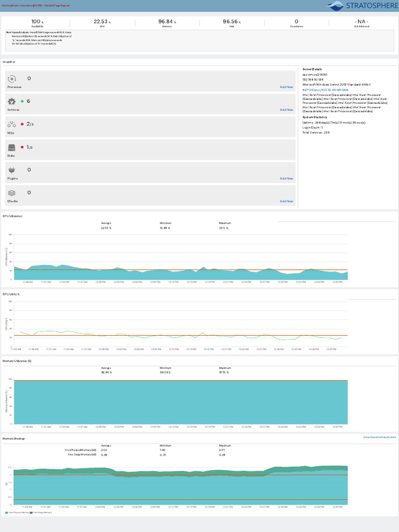Click the 96.84% Memory value
The image size is (399, 532).
point(167,22)
